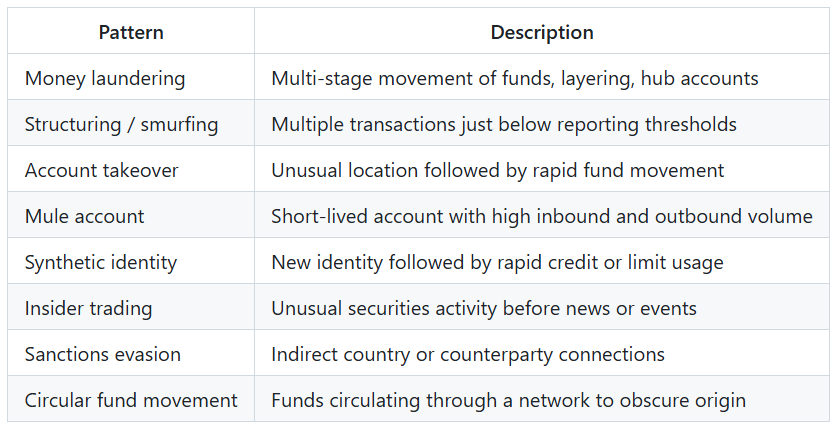This screenshot has width=836, height=430.
Task: Click the new identity rapid credit description
Action: tap(497, 262)
